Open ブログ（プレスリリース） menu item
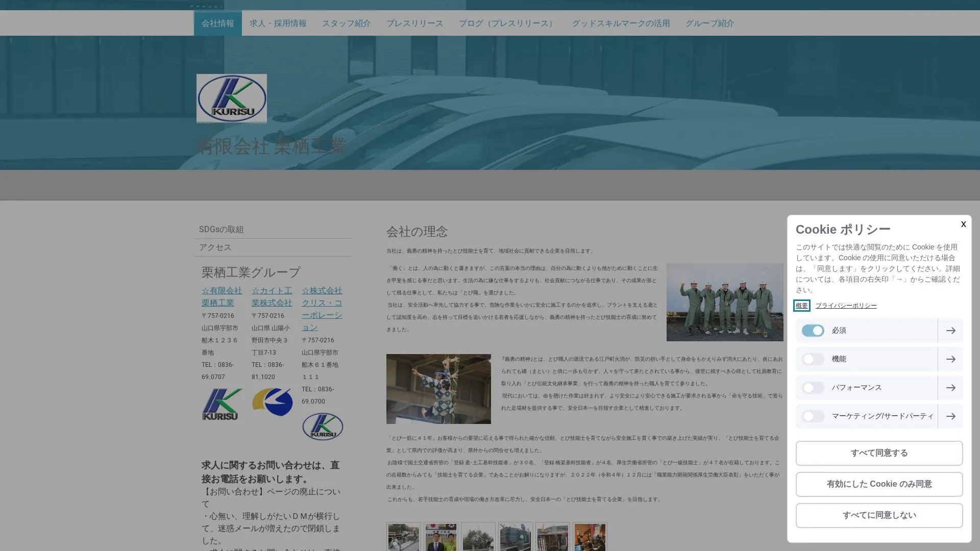Viewport: 980px width, 551px height. click(x=507, y=23)
